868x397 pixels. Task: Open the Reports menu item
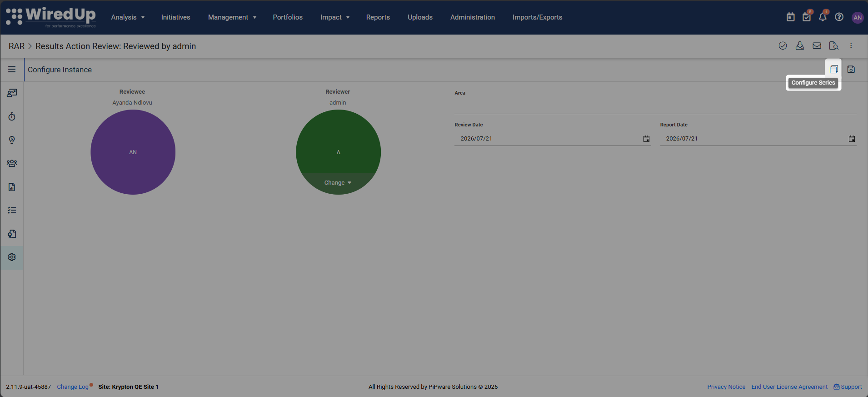(x=378, y=17)
